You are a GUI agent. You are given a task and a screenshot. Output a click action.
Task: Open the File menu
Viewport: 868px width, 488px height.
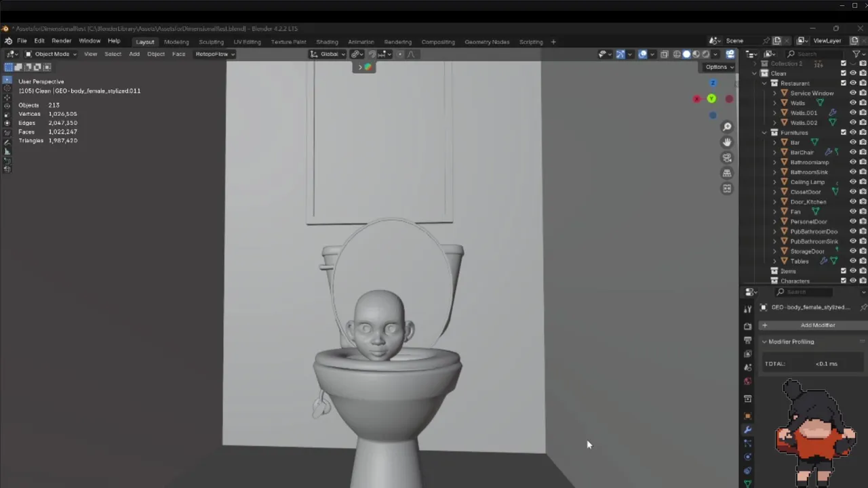[22, 41]
